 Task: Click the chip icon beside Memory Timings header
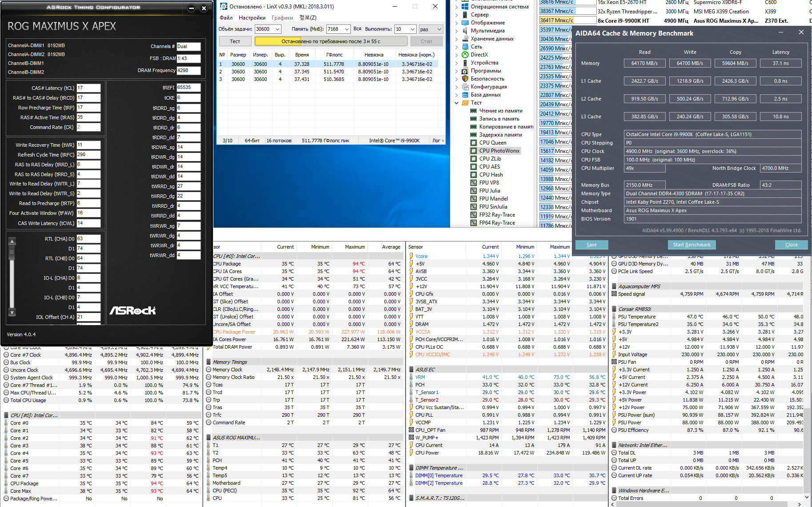pos(209,362)
